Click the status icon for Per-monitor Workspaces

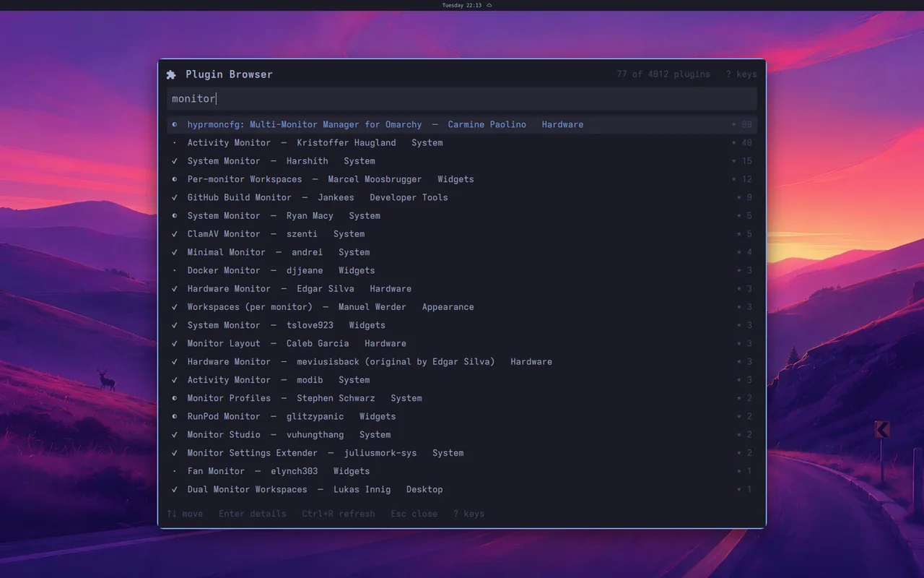coord(175,179)
